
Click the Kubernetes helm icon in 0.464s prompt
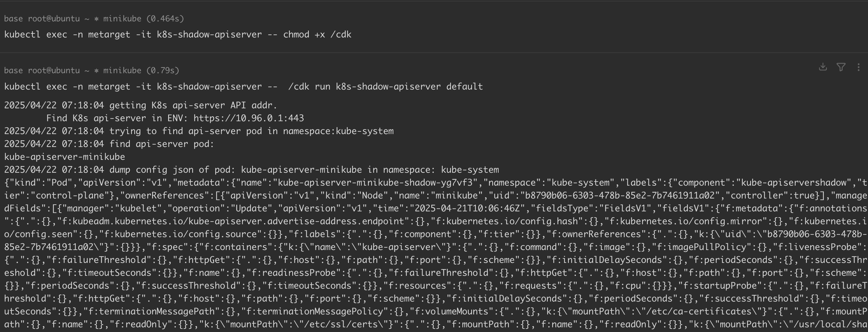point(97,19)
